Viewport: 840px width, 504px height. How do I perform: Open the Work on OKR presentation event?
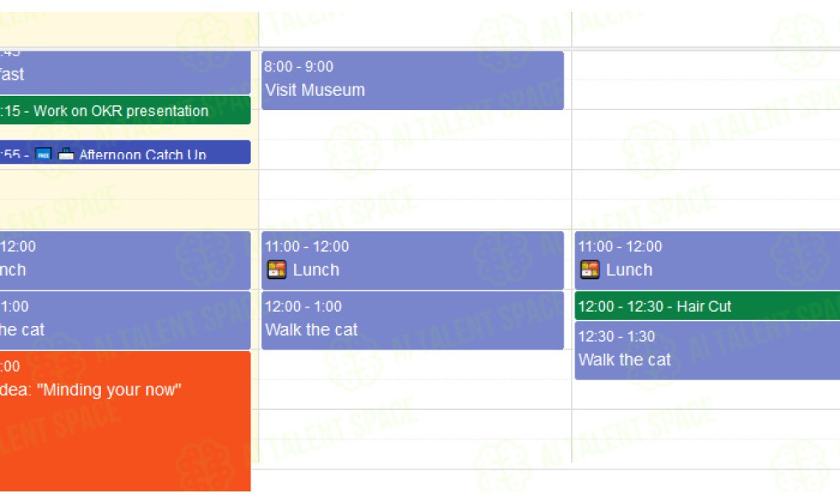click(x=125, y=110)
